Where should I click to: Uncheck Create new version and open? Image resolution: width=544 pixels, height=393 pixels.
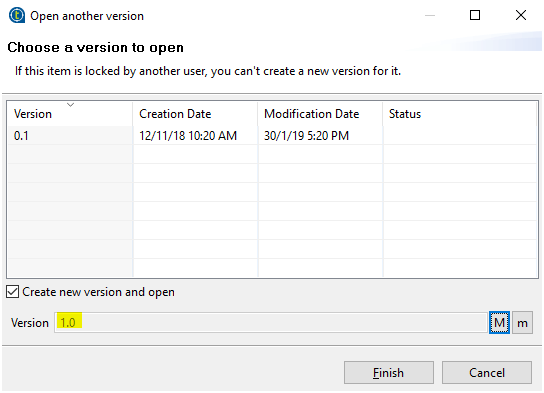point(12,292)
